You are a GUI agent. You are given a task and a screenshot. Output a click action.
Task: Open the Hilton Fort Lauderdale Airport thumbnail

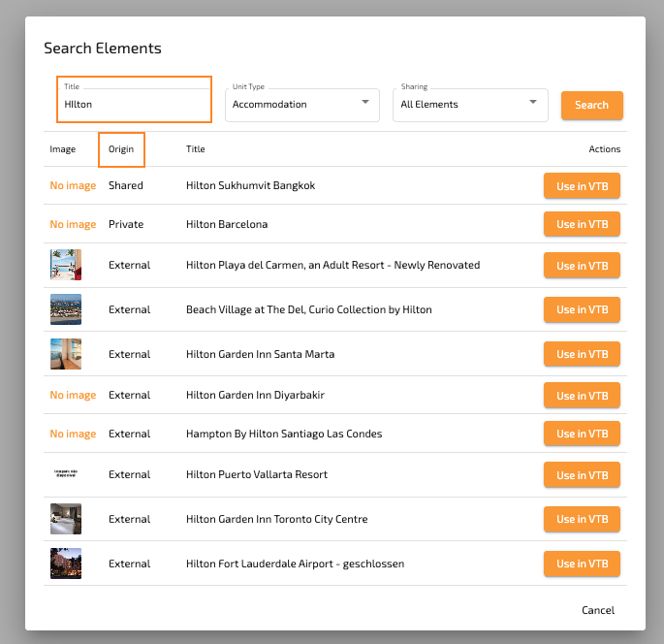tap(66, 563)
